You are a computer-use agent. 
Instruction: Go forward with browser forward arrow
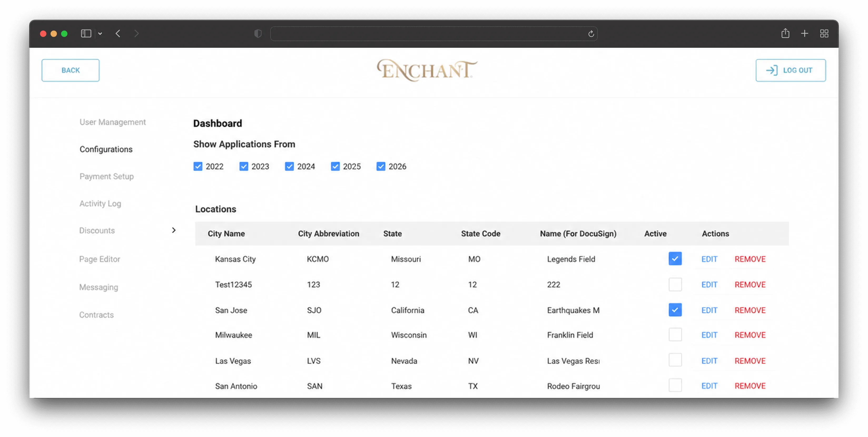tap(136, 33)
